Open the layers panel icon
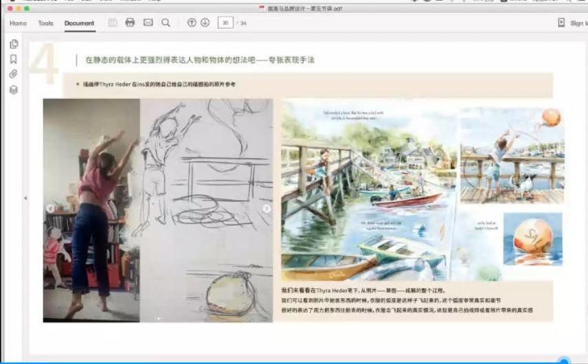588x364 pixels. [x=14, y=89]
